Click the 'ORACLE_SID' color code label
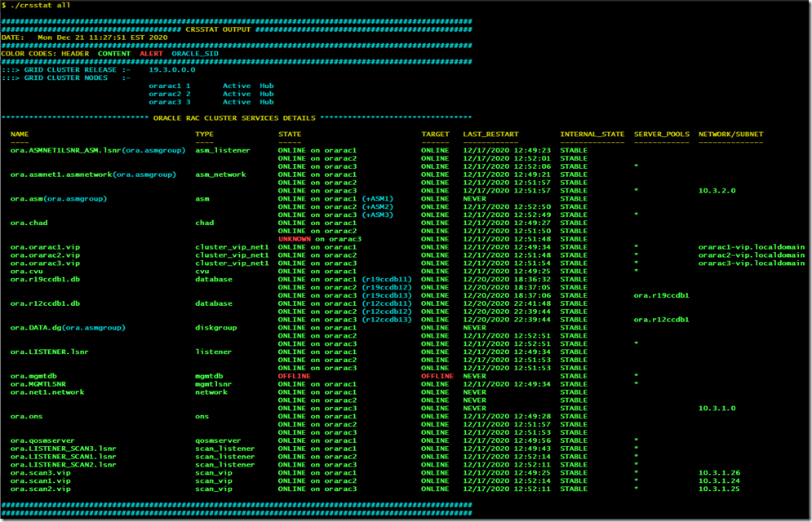The height and width of the screenshot is (522, 812). point(195,54)
